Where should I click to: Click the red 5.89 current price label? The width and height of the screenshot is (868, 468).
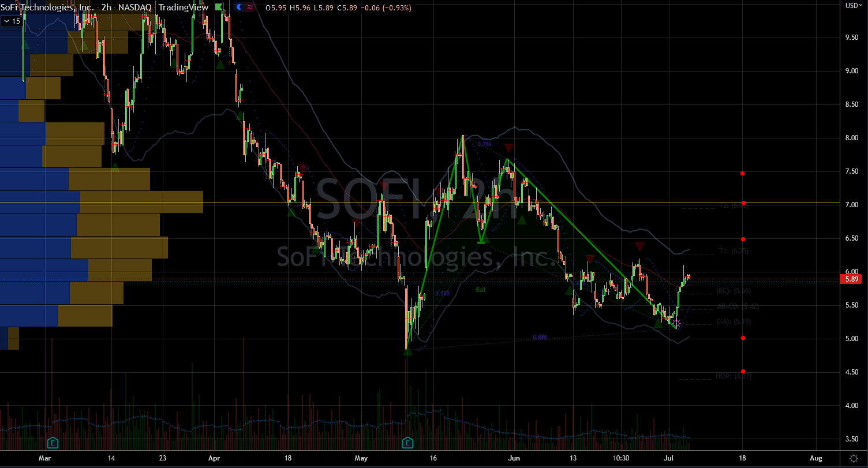pyautogui.click(x=852, y=279)
